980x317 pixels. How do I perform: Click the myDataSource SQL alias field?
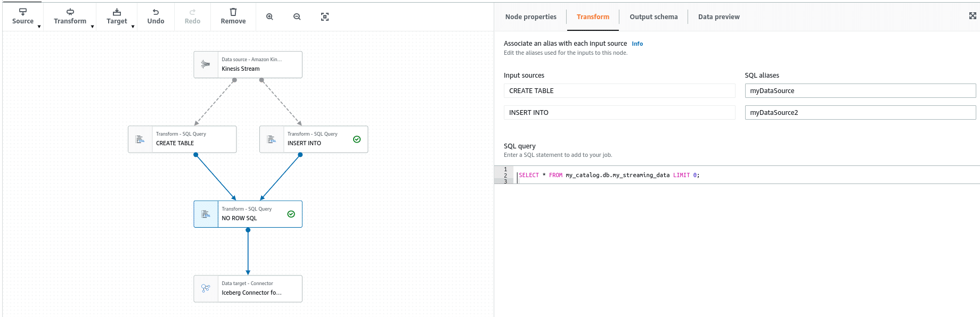click(860, 91)
